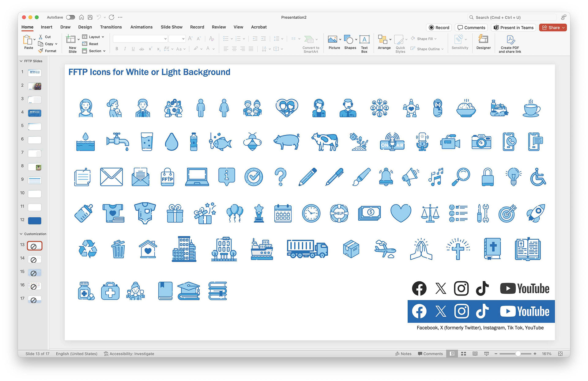Image resolution: width=588 pixels, height=381 pixels.
Task: Switch to the Slide Show tab
Action: pyautogui.click(x=171, y=27)
